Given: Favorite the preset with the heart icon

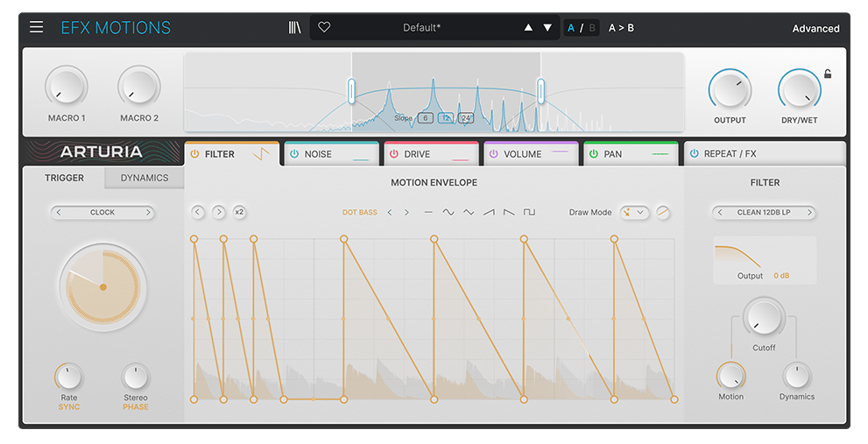Looking at the screenshot, I should click(x=324, y=27).
